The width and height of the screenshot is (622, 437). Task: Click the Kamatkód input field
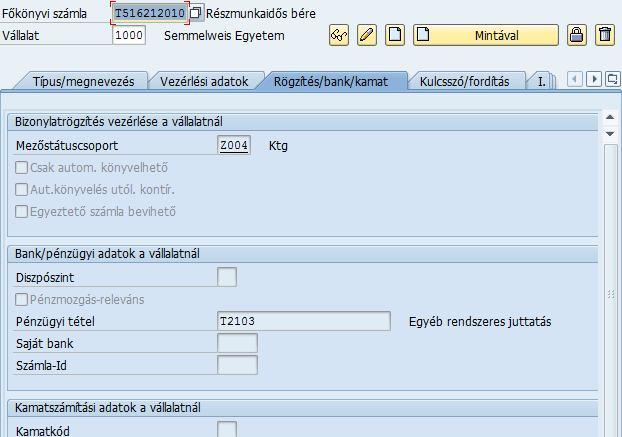[227, 429]
